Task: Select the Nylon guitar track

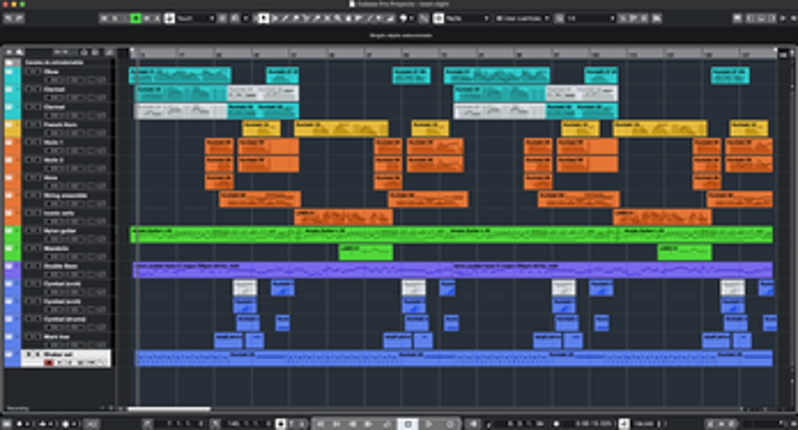Action: 67,235
